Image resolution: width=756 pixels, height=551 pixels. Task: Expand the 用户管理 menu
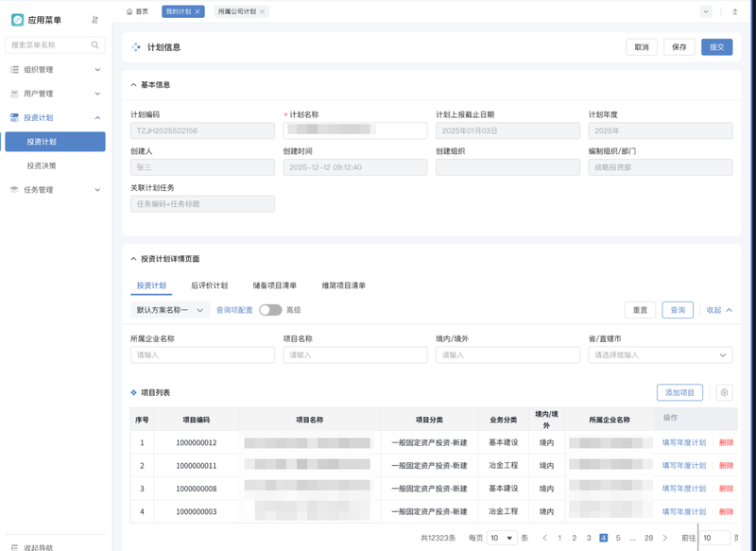[x=97, y=94]
